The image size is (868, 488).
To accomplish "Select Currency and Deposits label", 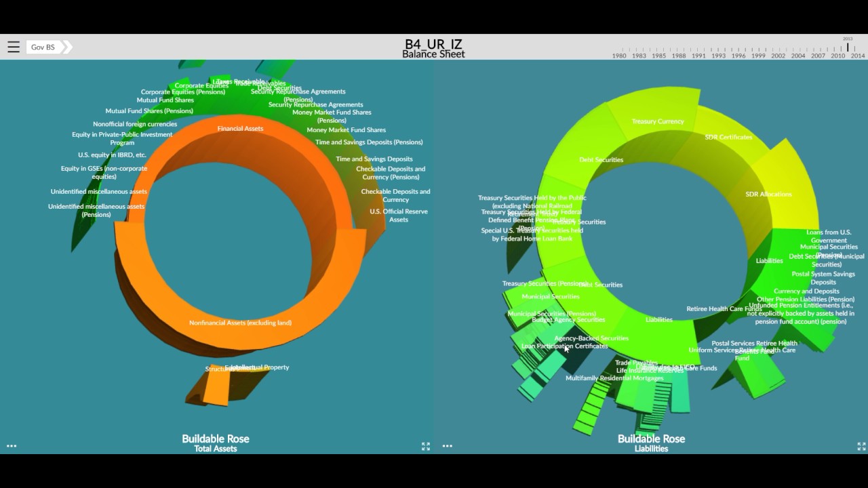I will (x=806, y=291).
